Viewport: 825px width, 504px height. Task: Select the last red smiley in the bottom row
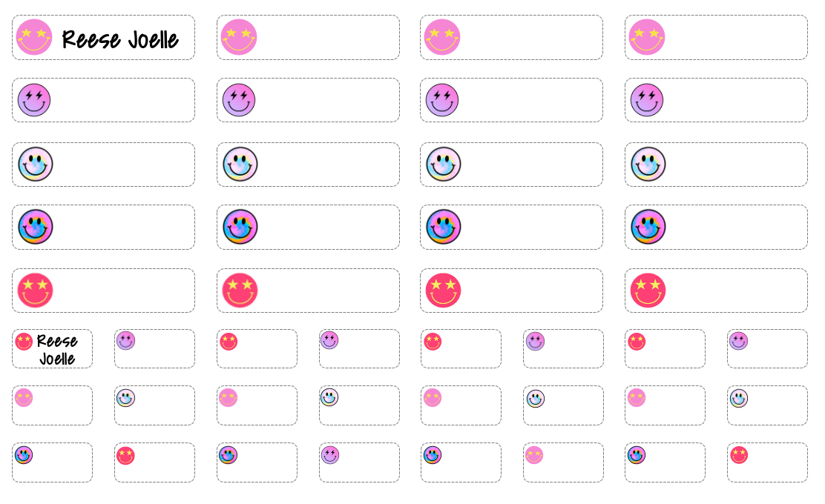click(739, 454)
